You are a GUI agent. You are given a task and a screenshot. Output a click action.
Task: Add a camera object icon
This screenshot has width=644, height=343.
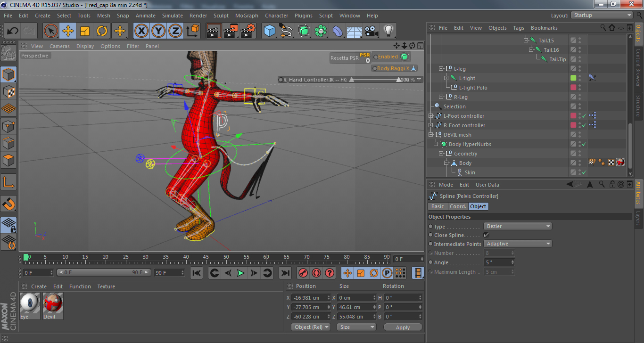[x=372, y=31]
